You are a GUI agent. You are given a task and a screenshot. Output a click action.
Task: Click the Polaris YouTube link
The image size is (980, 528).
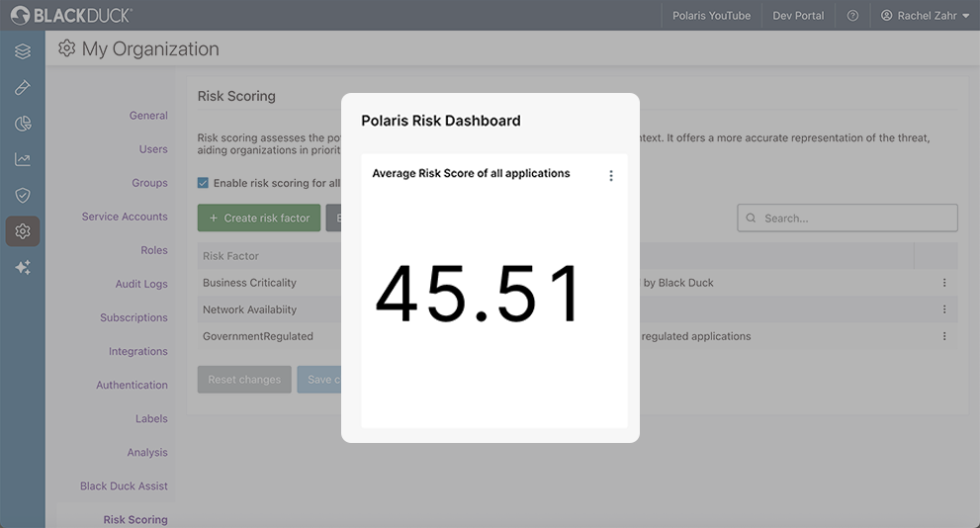pyautogui.click(x=711, y=16)
